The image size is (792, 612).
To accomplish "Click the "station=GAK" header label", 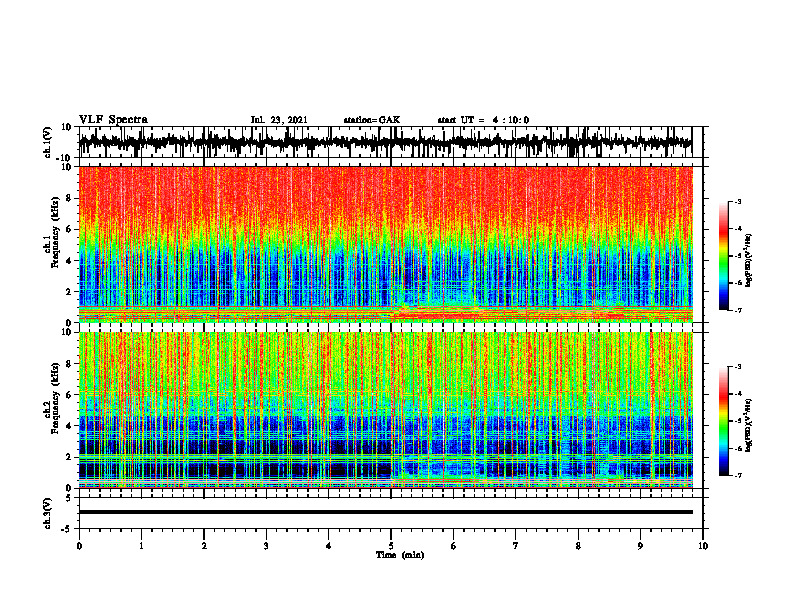I will tap(372, 120).
